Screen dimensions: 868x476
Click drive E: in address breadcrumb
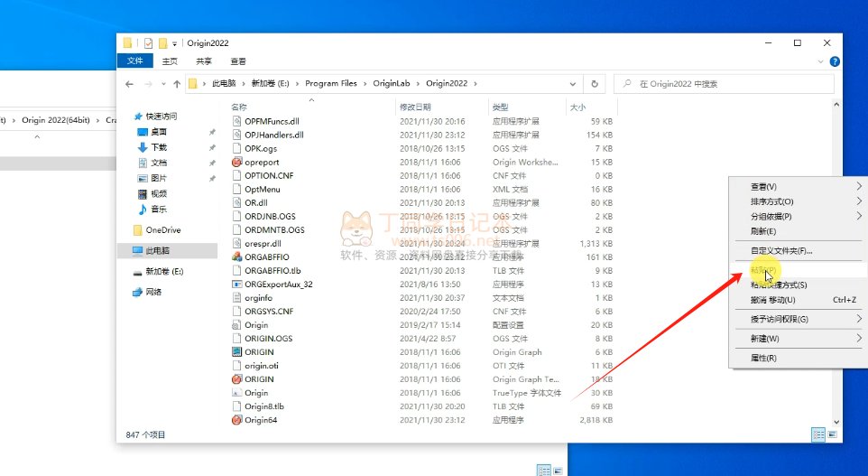(270, 84)
